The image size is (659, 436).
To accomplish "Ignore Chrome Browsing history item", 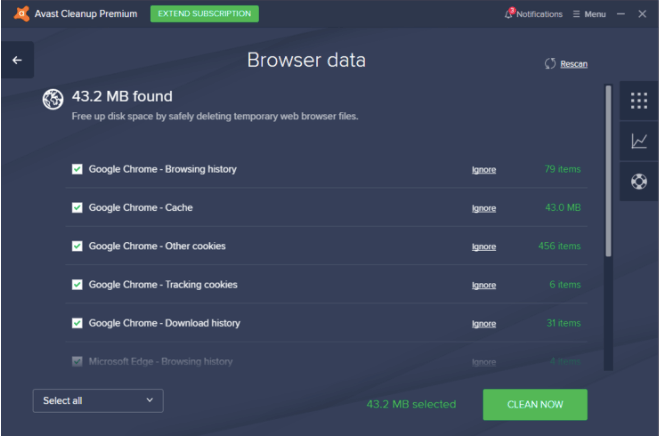I will (484, 169).
